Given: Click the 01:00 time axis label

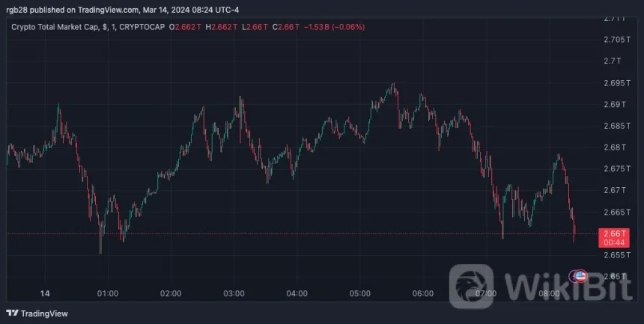Looking at the screenshot, I should click(x=108, y=293).
